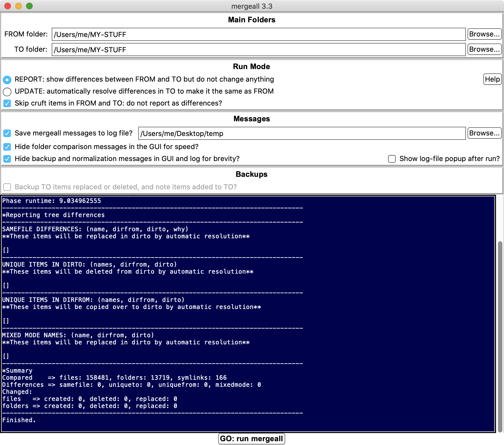Click the yellow minimize window button
Screen dimensions: 504x445
point(19,6)
